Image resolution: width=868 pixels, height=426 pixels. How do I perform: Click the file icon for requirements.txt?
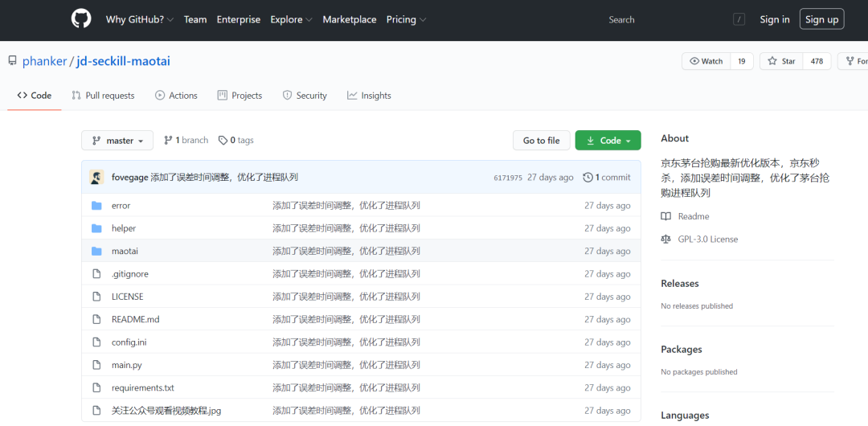[97, 387]
